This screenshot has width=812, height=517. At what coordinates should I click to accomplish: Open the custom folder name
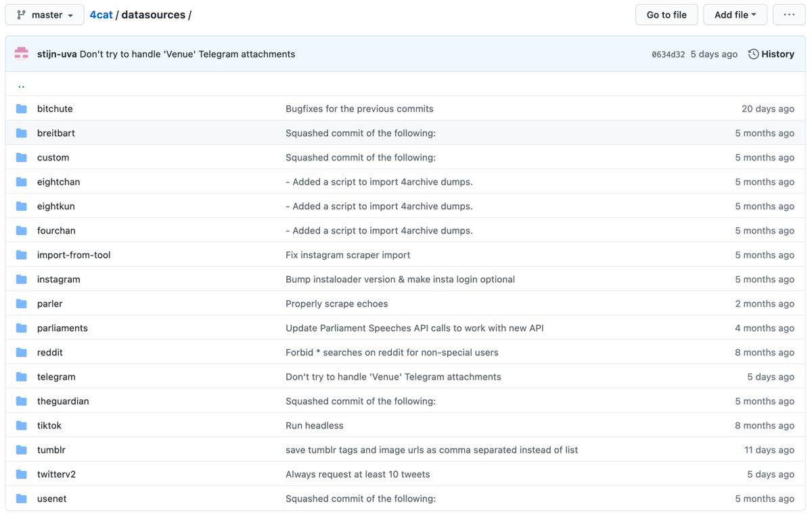tap(53, 158)
